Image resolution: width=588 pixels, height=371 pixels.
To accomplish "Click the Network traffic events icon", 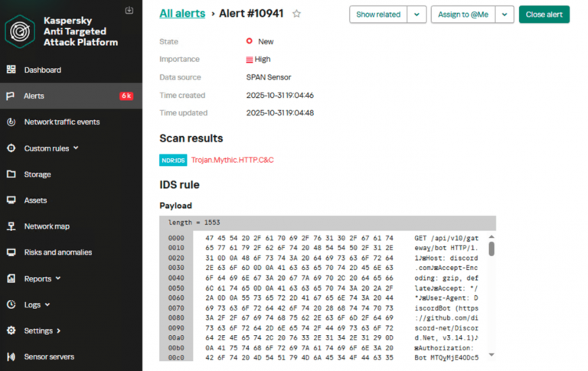I will (x=11, y=122).
